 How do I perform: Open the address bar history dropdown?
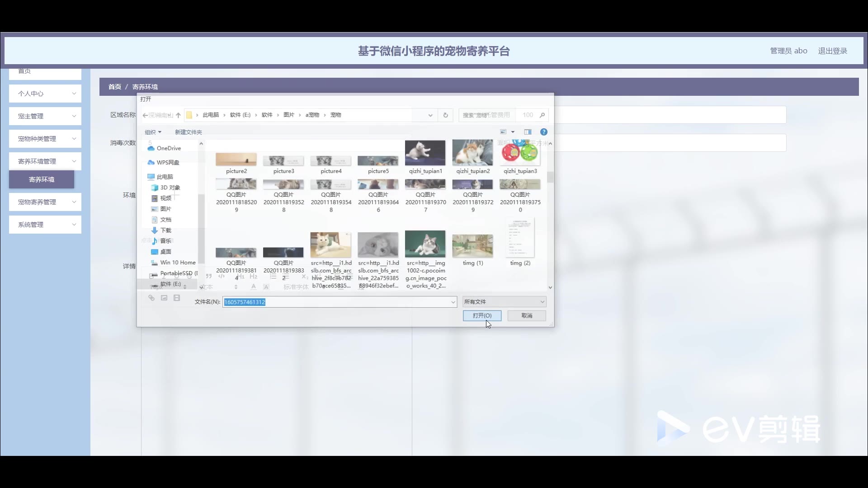coord(430,115)
